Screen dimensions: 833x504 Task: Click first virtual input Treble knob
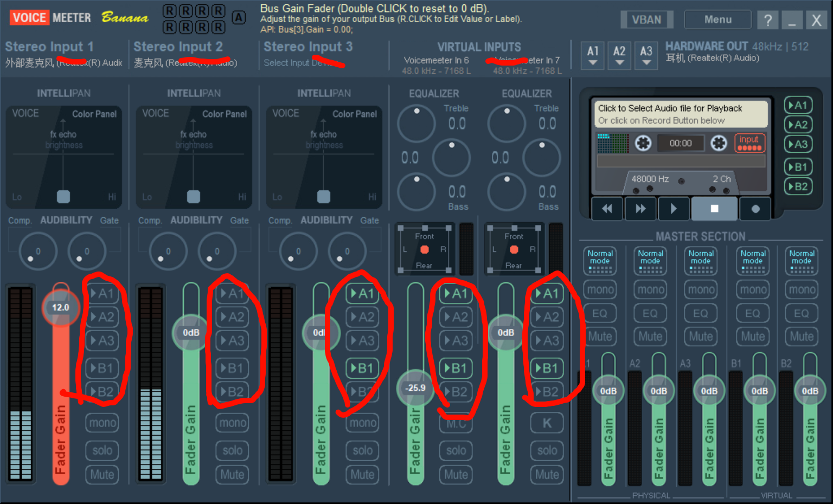click(416, 124)
